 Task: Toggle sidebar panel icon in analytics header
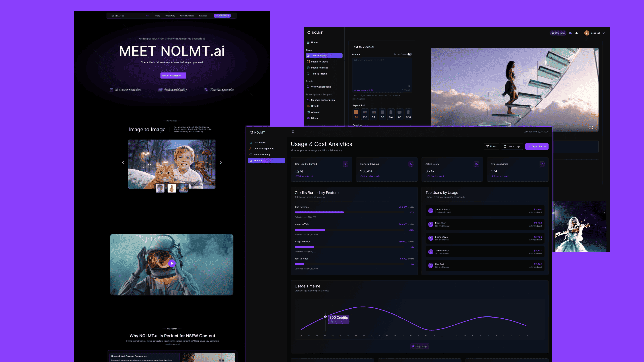pyautogui.click(x=293, y=132)
